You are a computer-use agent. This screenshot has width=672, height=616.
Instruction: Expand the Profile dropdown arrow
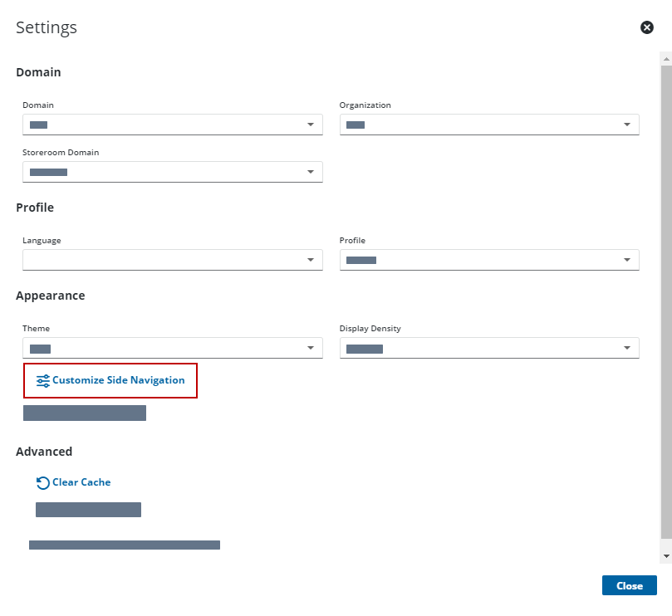coord(627,260)
